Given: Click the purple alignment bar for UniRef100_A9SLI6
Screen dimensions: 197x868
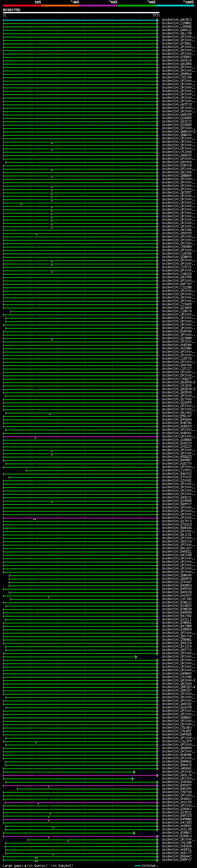Looking at the screenshot, I should [x=80, y=775].
